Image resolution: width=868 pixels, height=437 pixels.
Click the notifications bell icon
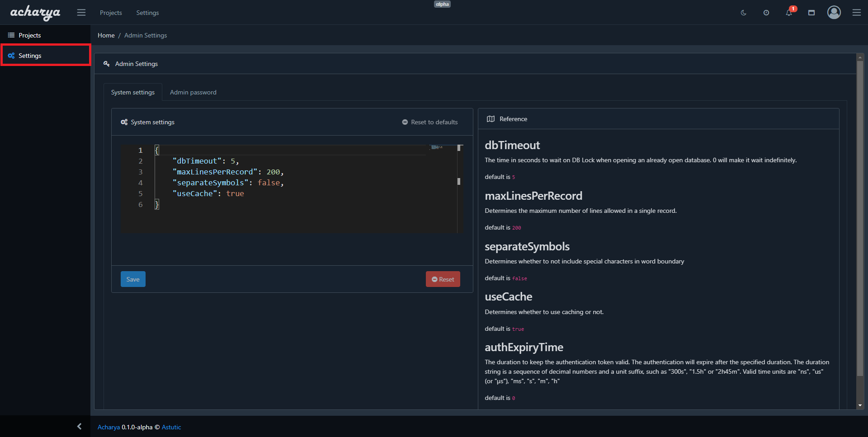pos(788,13)
